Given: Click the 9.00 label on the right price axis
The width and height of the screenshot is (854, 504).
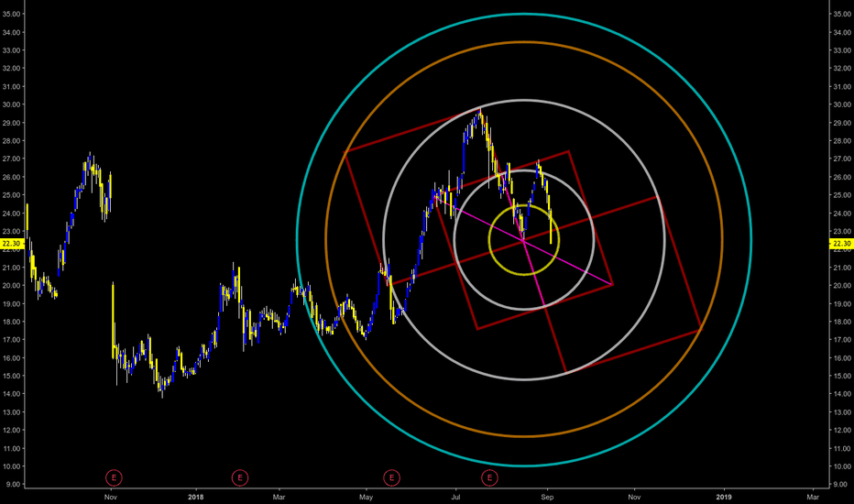Looking at the screenshot, I should [x=840, y=485].
